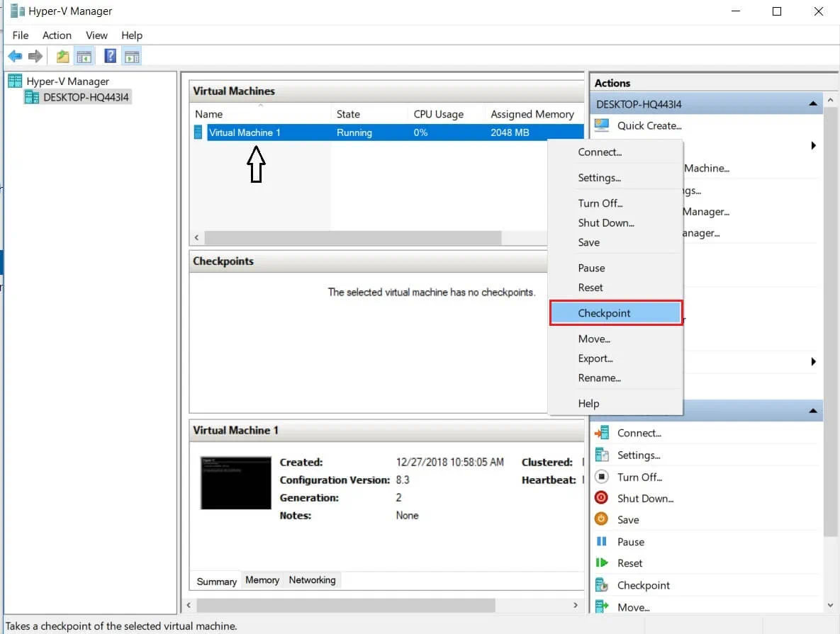Click the blue Help question mark toolbar icon
840x634 pixels.
[110, 57]
